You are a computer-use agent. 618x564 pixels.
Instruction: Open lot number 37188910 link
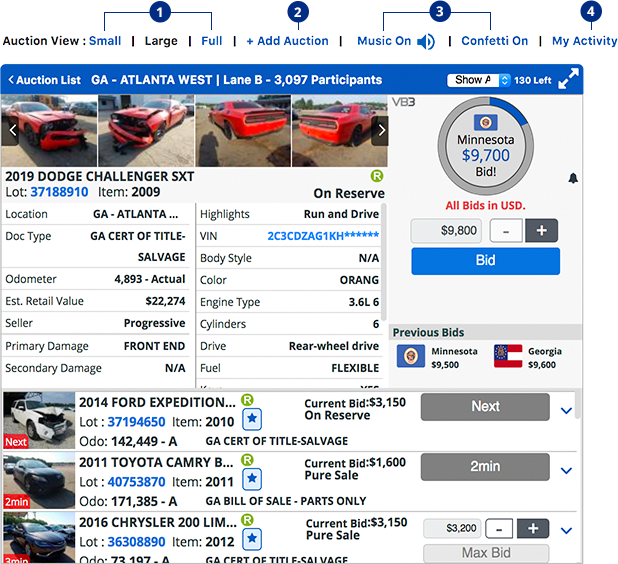point(59,193)
